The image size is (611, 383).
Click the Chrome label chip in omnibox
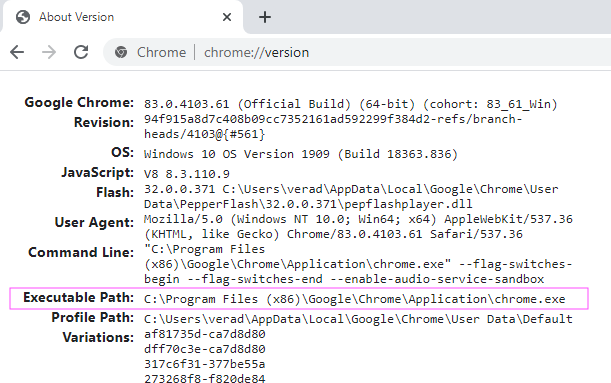click(161, 52)
